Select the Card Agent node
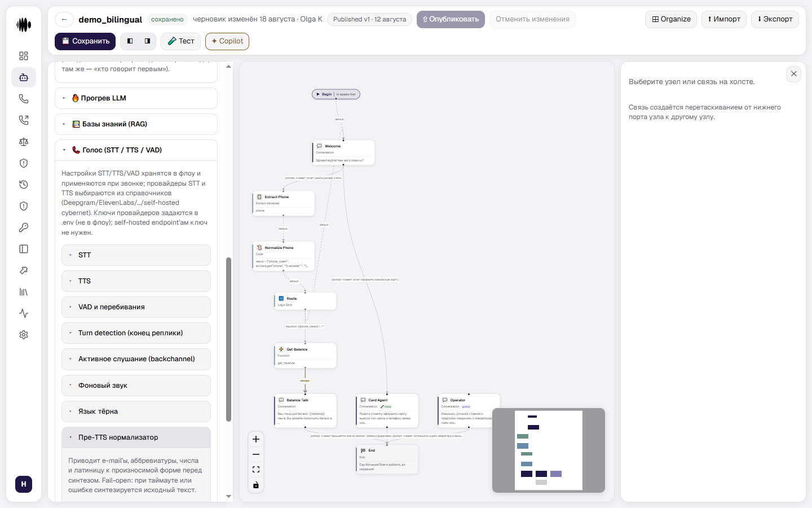 (387, 410)
